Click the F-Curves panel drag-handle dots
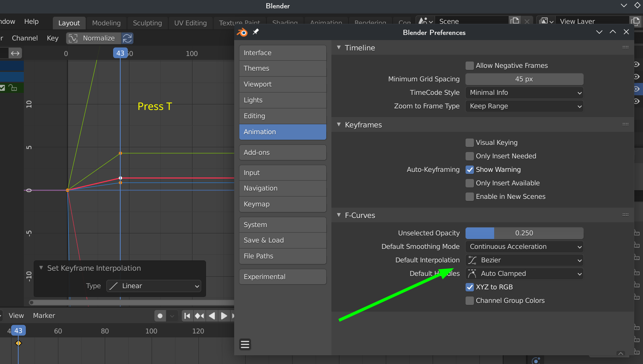643x364 pixels. 626,215
